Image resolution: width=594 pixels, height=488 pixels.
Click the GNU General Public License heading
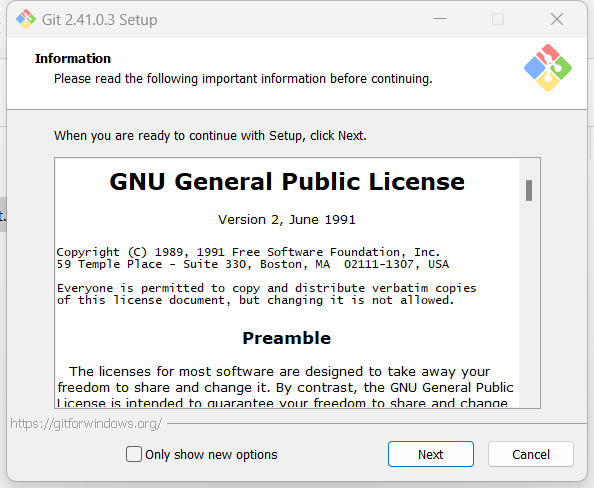pos(287,181)
